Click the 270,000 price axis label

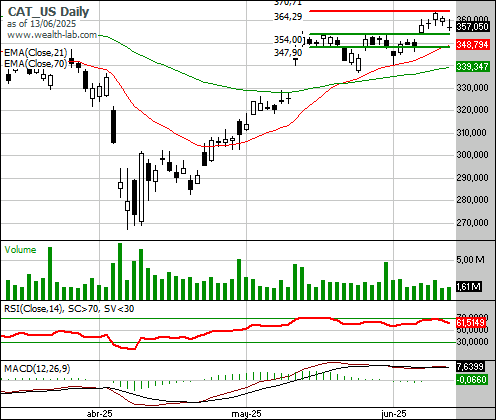pos(472,222)
